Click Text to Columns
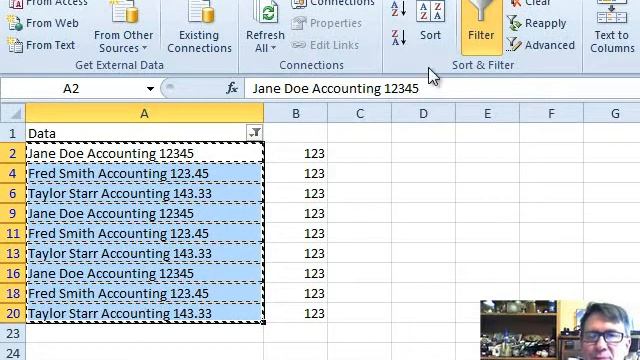The height and width of the screenshot is (360, 640). pos(611,27)
